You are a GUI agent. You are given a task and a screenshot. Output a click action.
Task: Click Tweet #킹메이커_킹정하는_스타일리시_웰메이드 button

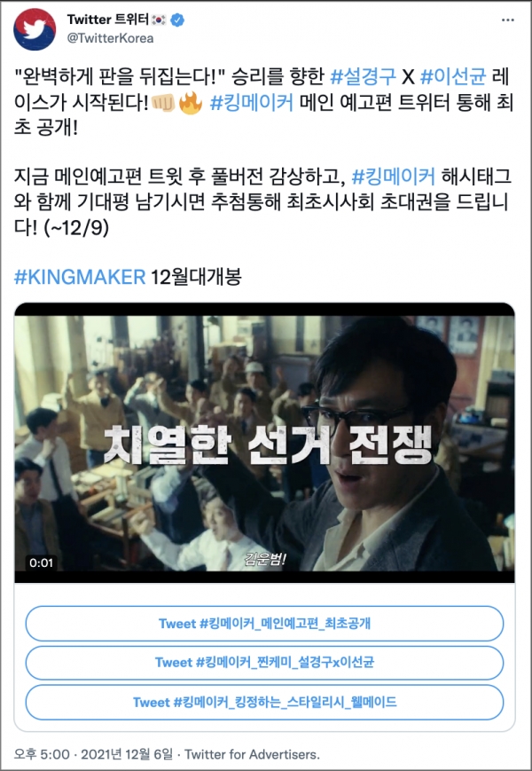pyautogui.click(x=264, y=702)
